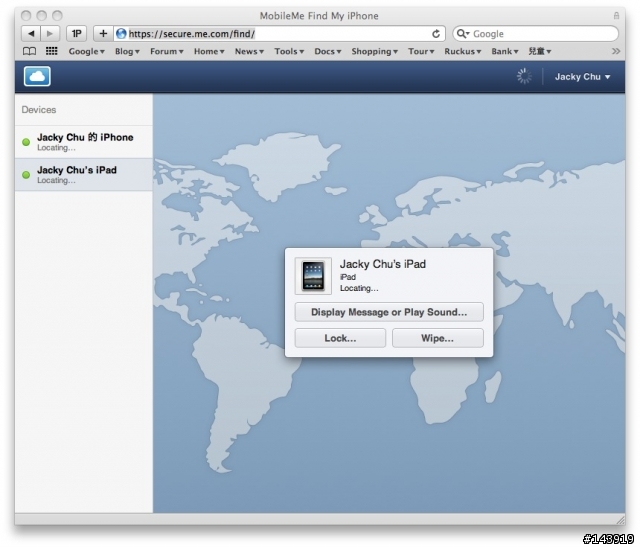The height and width of the screenshot is (547, 640).
Task: Click the window lock icon in title bar
Action: coord(616,16)
